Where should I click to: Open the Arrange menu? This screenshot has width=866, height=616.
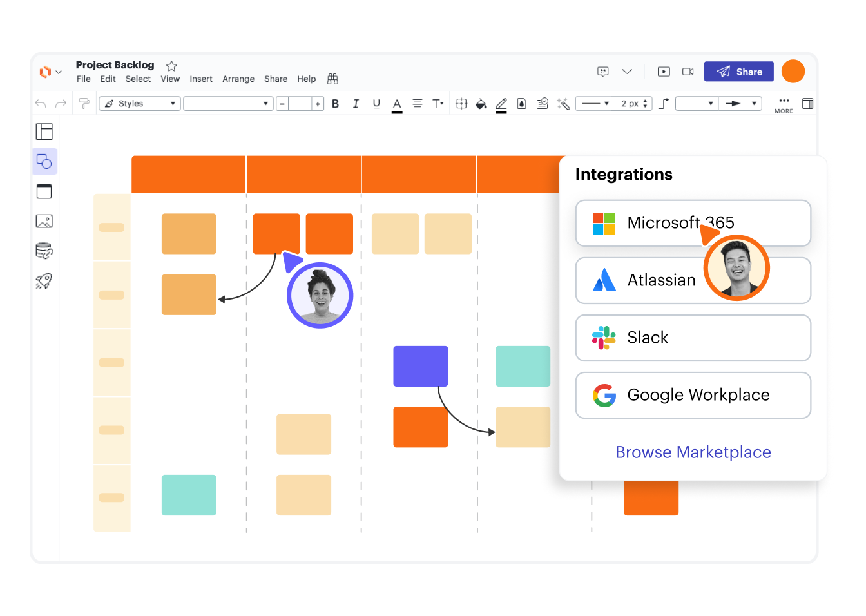click(x=238, y=79)
